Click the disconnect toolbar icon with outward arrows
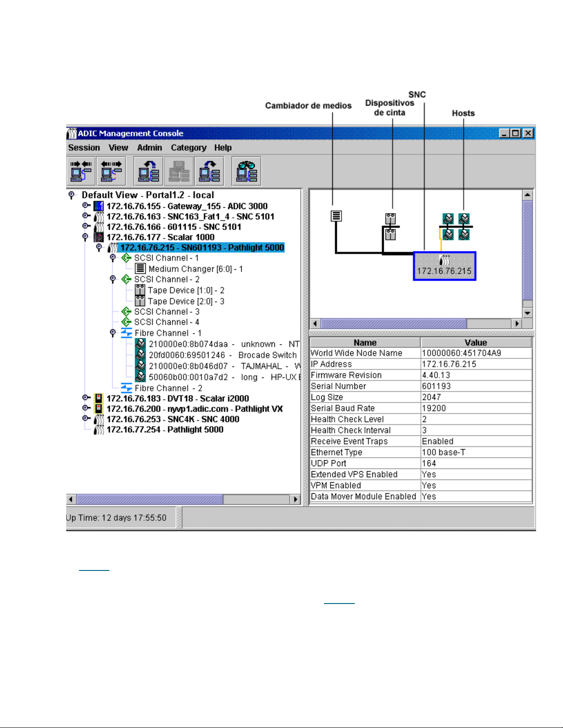Screen dimensions: 563x728 point(111,171)
